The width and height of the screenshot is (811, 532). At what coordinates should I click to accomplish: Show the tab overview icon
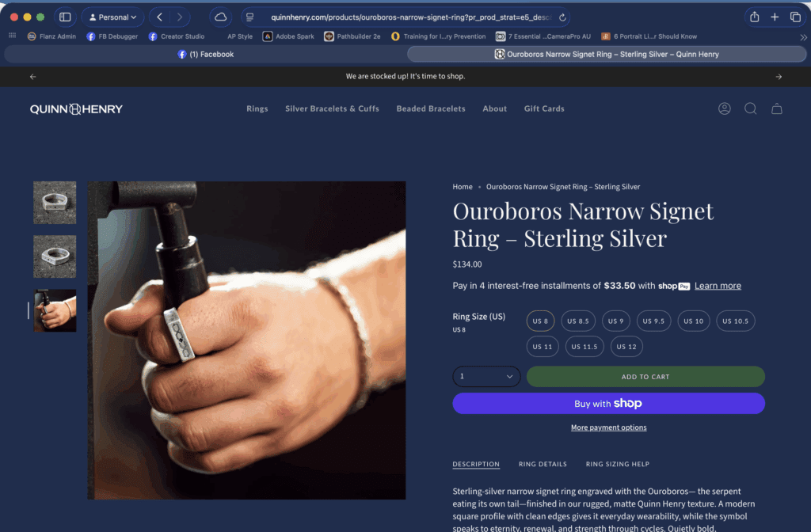click(795, 17)
